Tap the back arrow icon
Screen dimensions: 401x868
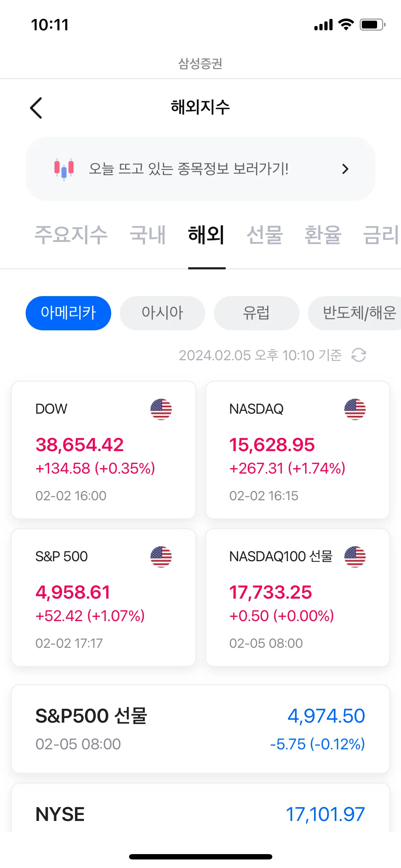coord(36,108)
